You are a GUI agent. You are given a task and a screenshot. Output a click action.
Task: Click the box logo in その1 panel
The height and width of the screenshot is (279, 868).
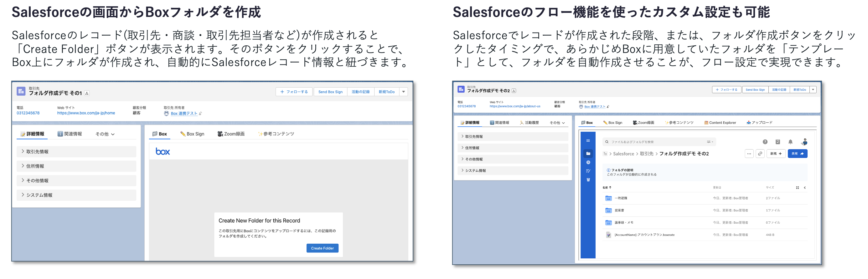[163, 151]
